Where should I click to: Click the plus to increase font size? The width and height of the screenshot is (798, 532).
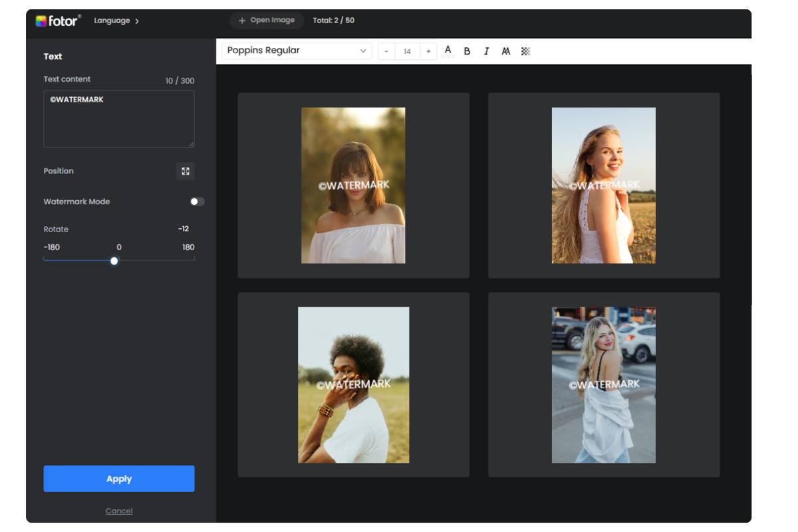click(x=429, y=51)
